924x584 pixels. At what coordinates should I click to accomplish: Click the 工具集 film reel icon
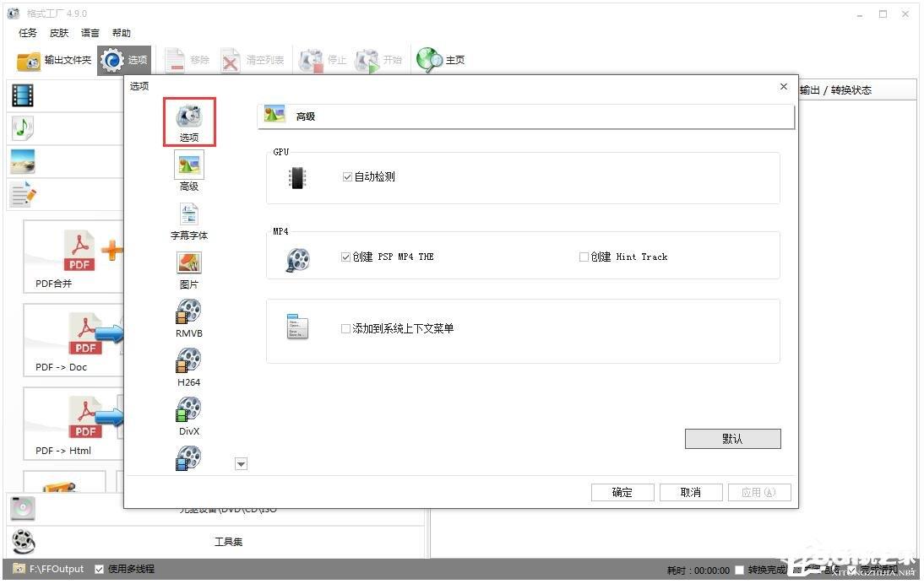pyautogui.click(x=24, y=542)
